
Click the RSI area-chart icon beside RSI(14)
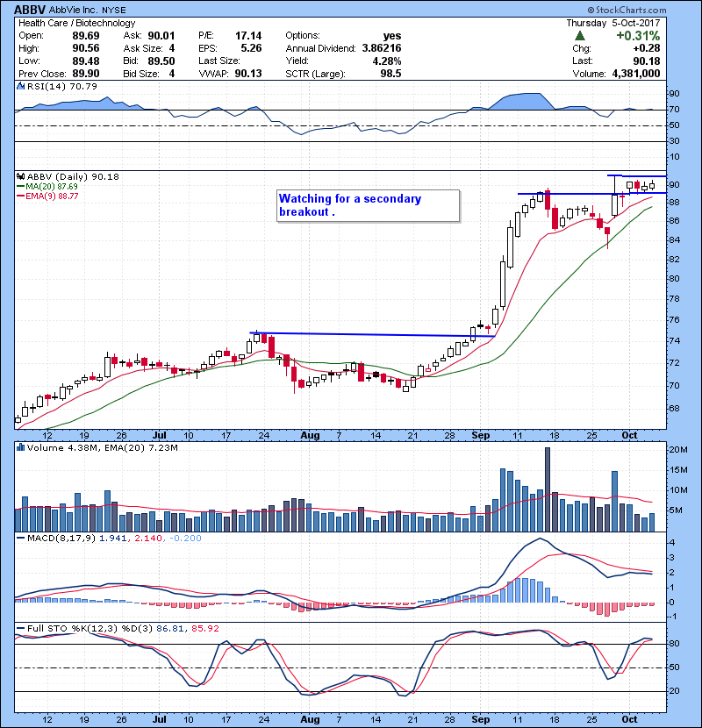point(20,86)
